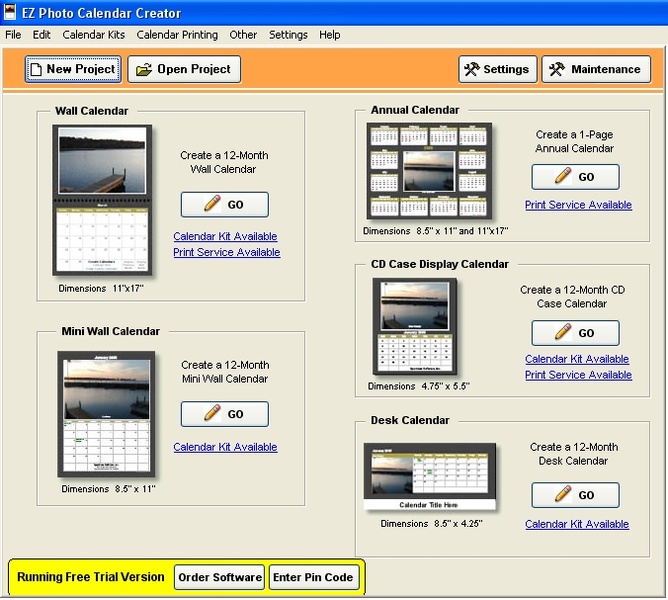The width and height of the screenshot is (668, 600).
Task: Click the Settings hammer-and-wrench icon
Action: click(472, 69)
